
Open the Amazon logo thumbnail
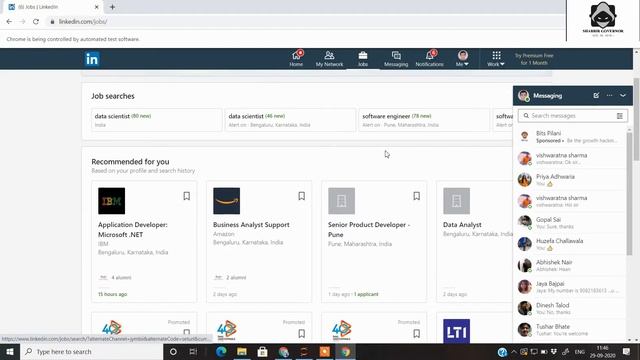[227, 201]
